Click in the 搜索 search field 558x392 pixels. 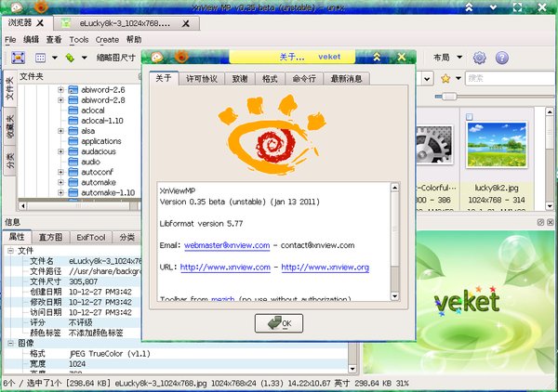coord(511,78)
